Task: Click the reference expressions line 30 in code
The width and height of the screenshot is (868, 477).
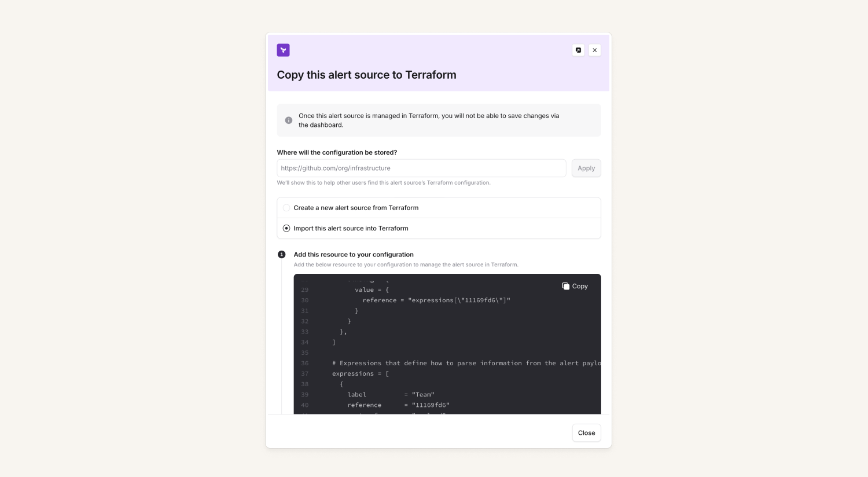Action: 436,300
